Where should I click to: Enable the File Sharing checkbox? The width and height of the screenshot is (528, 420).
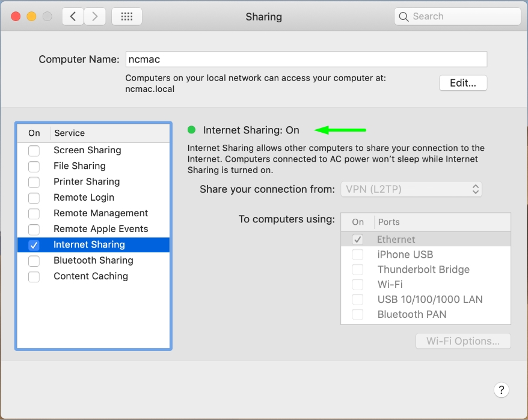pyautogui.click(x=34, y=166)
